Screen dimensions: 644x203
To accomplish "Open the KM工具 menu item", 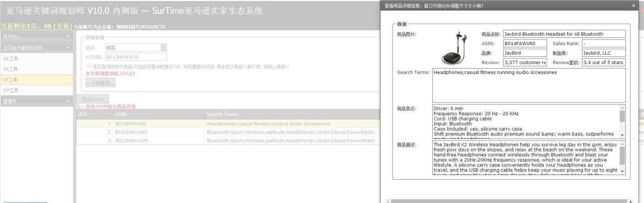I will pos(37,90).
